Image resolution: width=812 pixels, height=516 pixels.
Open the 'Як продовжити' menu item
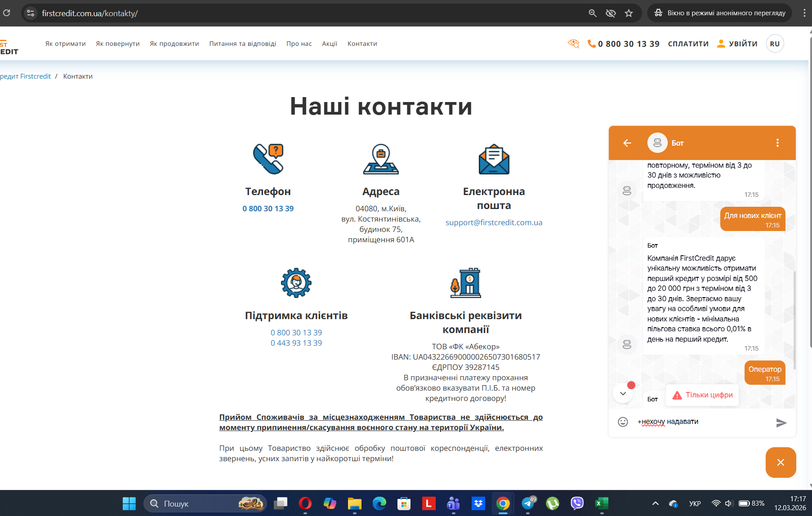tap(174, 44)
